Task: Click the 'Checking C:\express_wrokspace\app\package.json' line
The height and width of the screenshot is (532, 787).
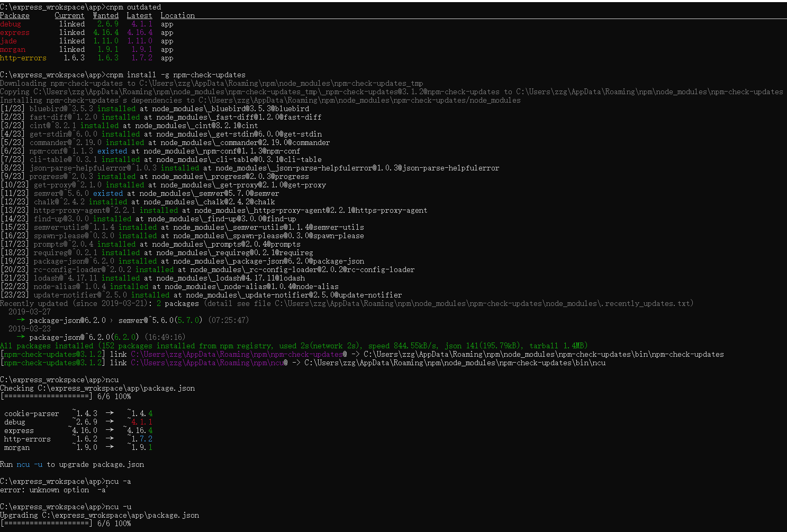Action: [97, 388]
